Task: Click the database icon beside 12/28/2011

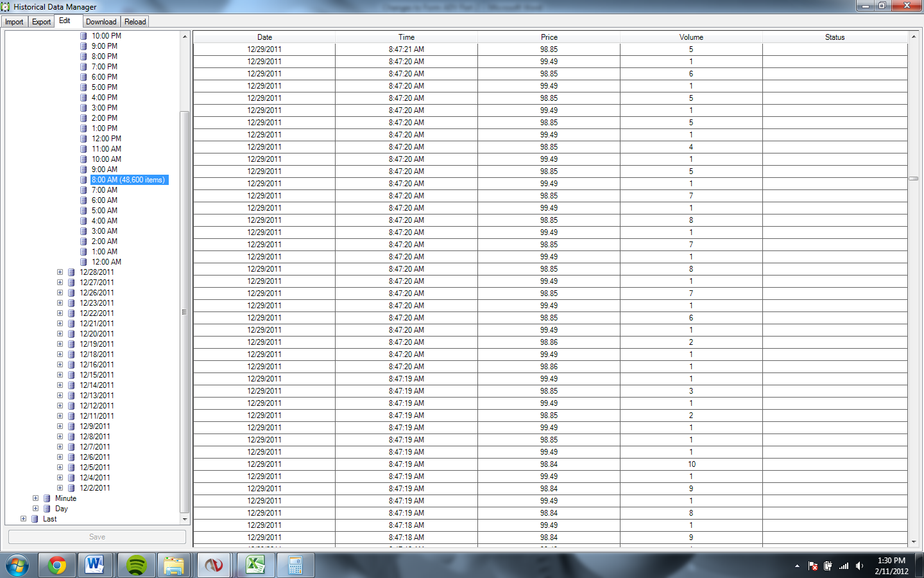Action: tap(71, 272)
